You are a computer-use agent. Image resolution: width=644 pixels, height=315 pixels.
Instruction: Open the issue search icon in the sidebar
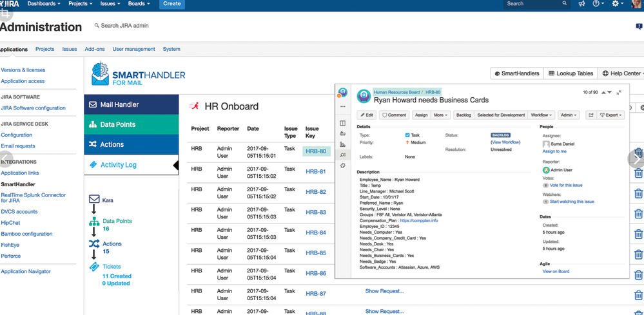pyautogui.click(x=343, y=155)
